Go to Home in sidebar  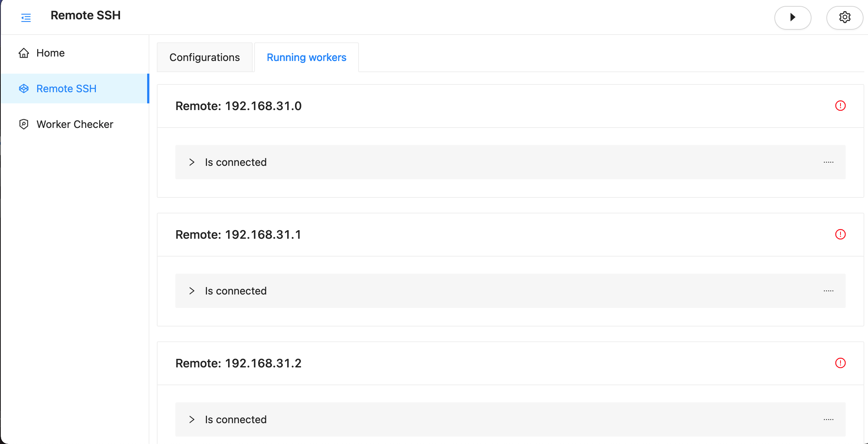(51, 53)
